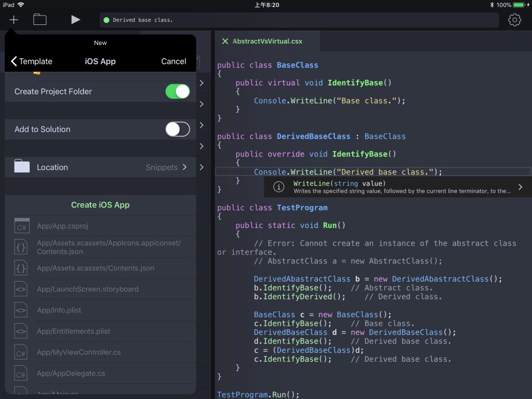Go back to Template list
The height and width of the screenshot is (399, 532).
pyautogui.click(x=32, y=61)
